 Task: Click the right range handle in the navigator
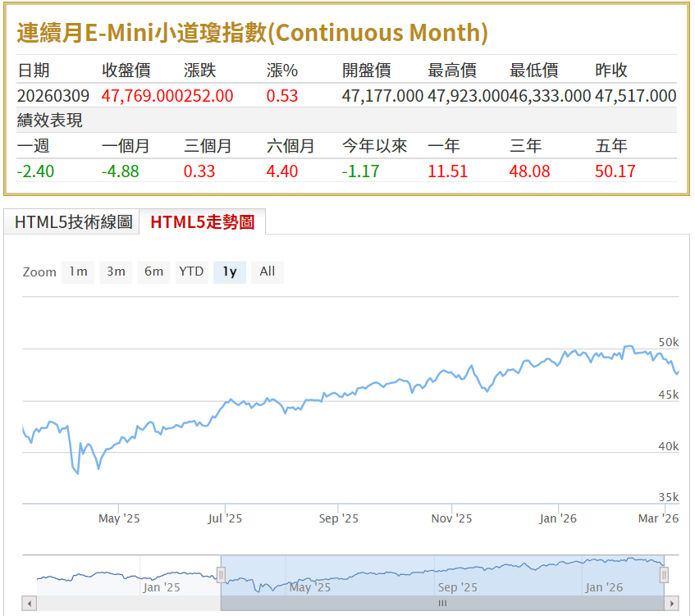pyautogui.click(x=664, y=574)
